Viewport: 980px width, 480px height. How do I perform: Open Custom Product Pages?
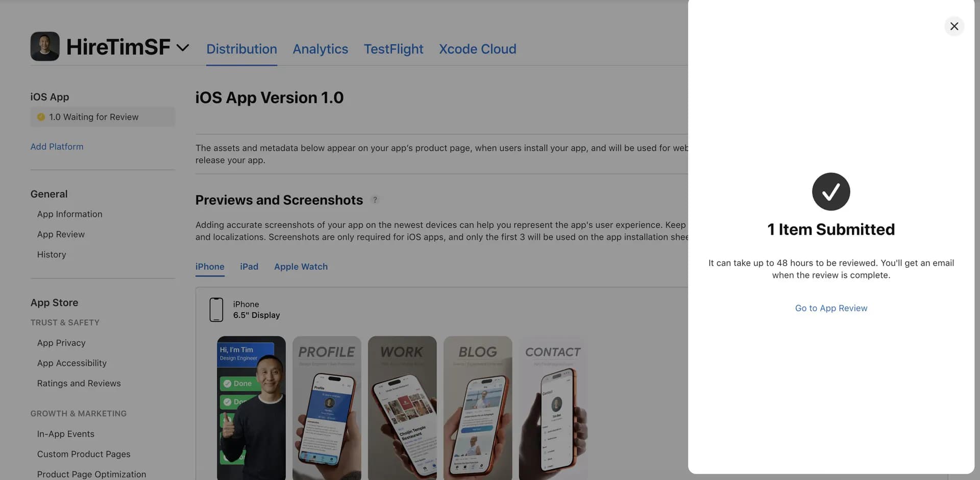[x=83, y=454]
